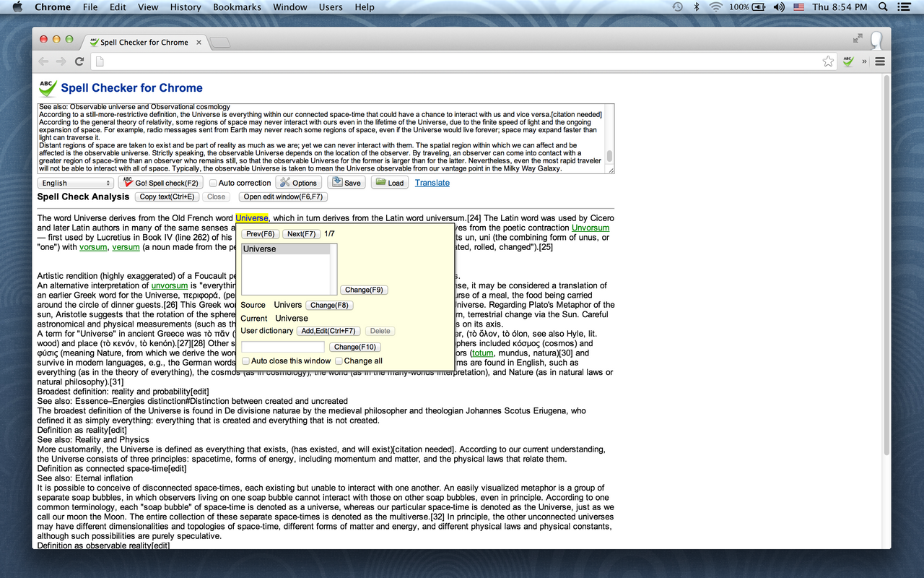Click the Translate link

tap(432, 182)
